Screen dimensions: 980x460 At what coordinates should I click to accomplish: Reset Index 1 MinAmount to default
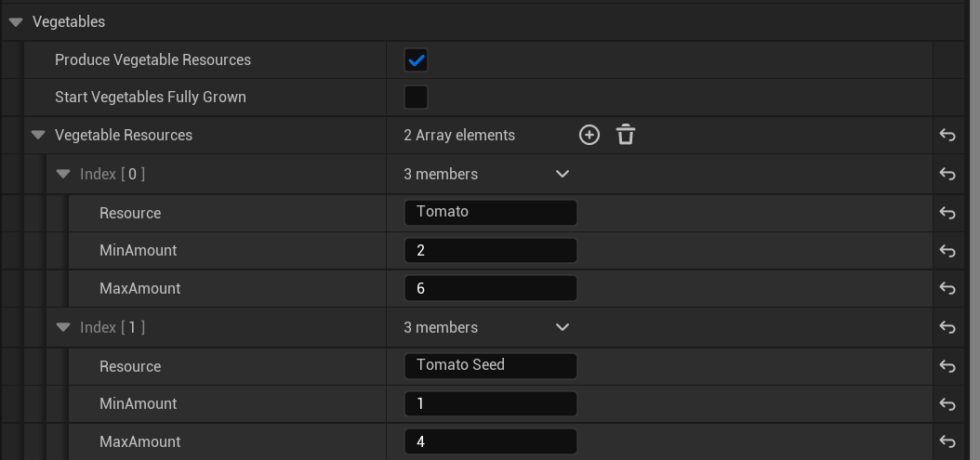tap(947, 404)
